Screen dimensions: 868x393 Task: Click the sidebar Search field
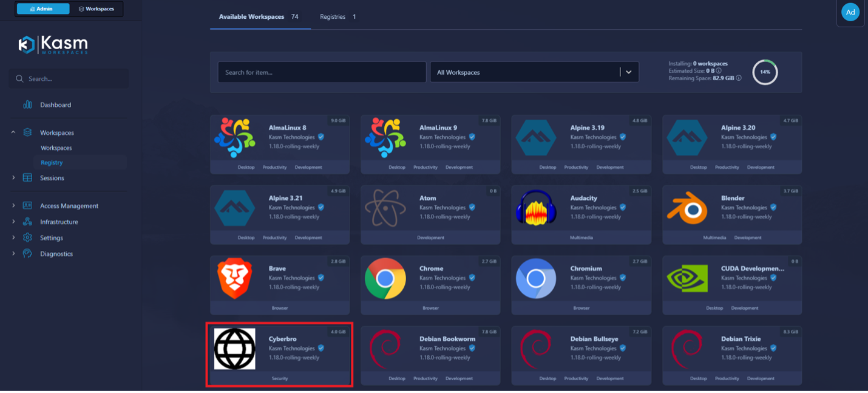[69, 78]
